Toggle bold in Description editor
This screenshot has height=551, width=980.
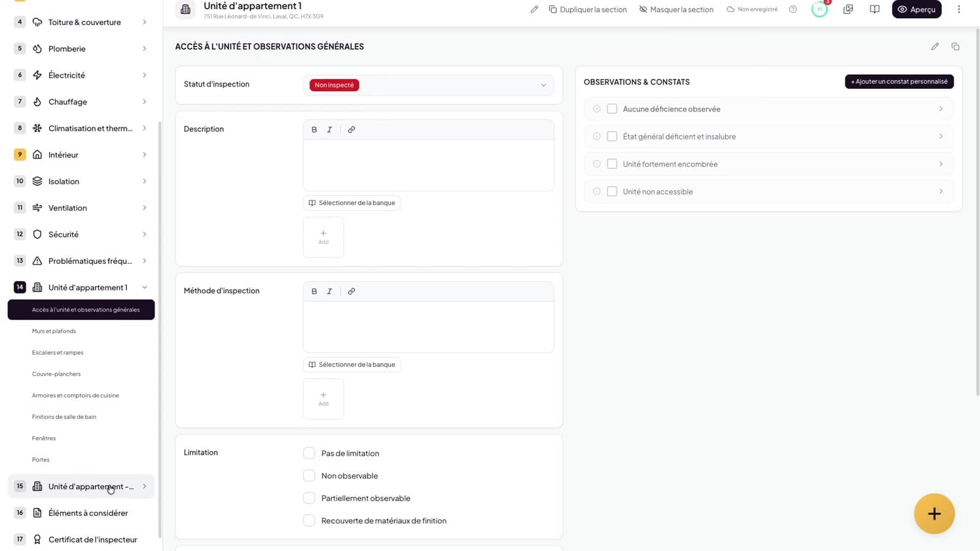314,130
